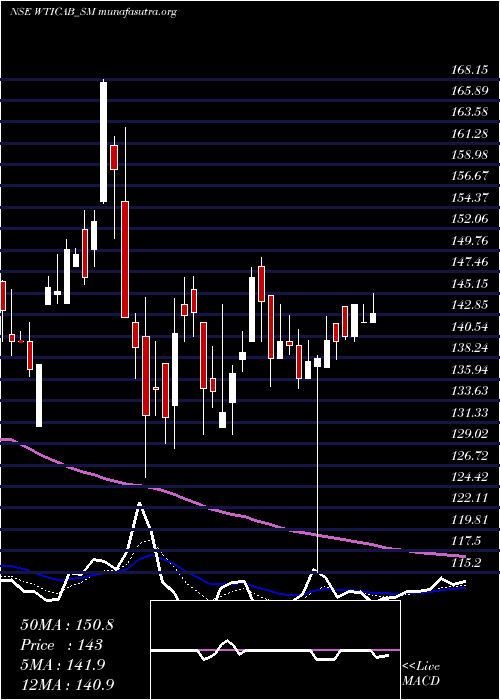
Task: Click the 5MA : 141.9 indicator text
Action: [63, 665]
